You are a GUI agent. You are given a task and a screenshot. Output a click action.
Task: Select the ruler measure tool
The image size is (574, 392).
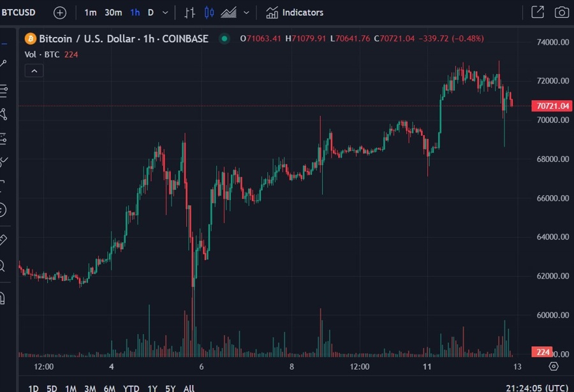(3, 240)
